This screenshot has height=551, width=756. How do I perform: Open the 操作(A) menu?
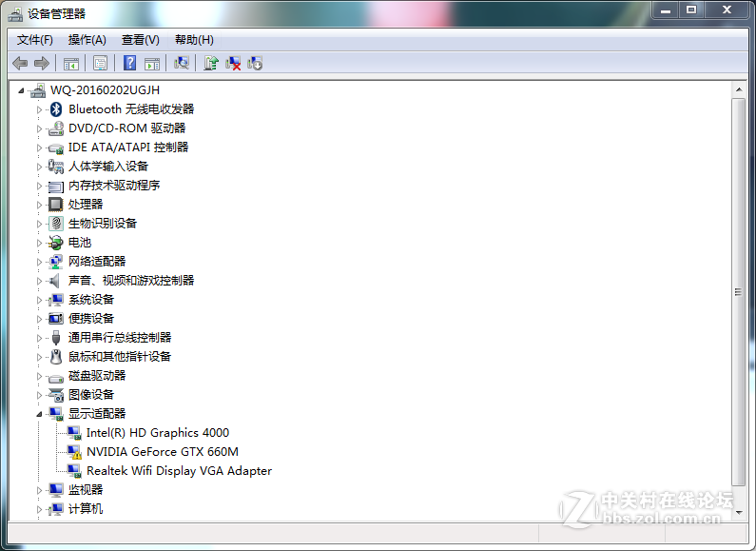pos(87,40)
